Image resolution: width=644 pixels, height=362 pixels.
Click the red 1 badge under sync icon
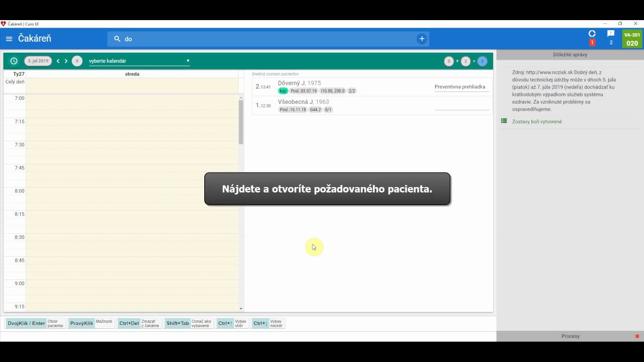point(592,43)
